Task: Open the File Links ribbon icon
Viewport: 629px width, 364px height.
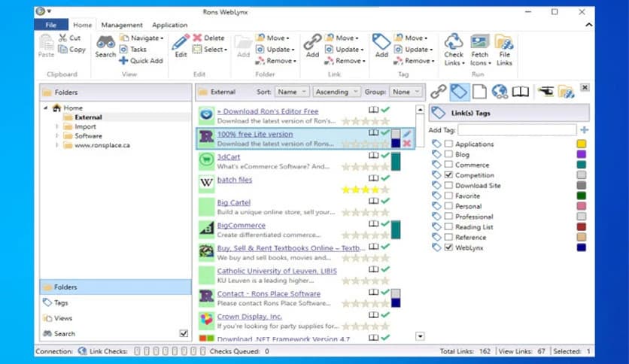Action: click(504, 41)
